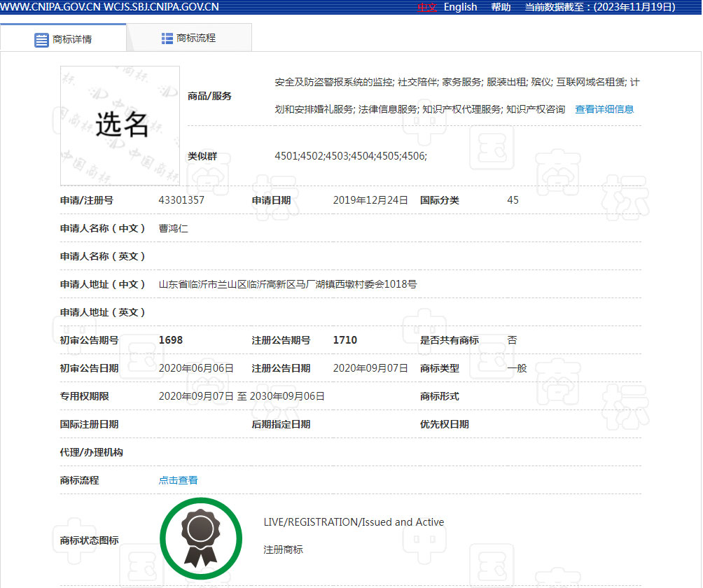
Task: Select preliminary announcement date 2020年06月06日
Action: 196,368
